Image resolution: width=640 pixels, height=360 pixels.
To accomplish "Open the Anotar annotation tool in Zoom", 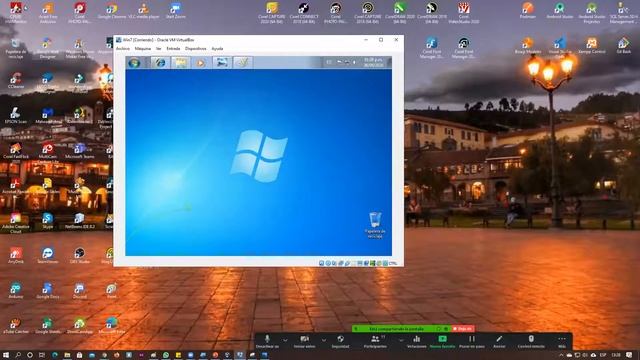I will pyautogui.click(x=499, y=342).
